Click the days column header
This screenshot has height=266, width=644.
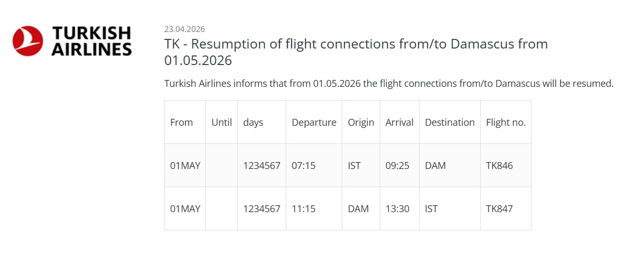pyautogui.click(x=253, y=122)
